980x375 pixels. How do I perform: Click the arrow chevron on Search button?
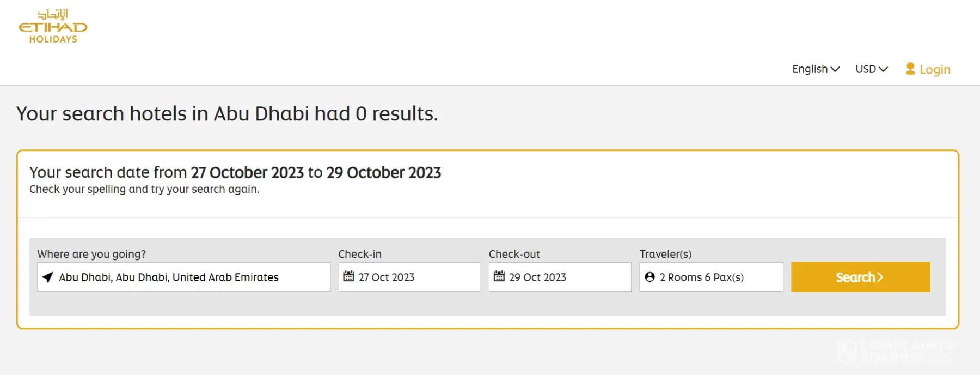[x=880, y=277]
